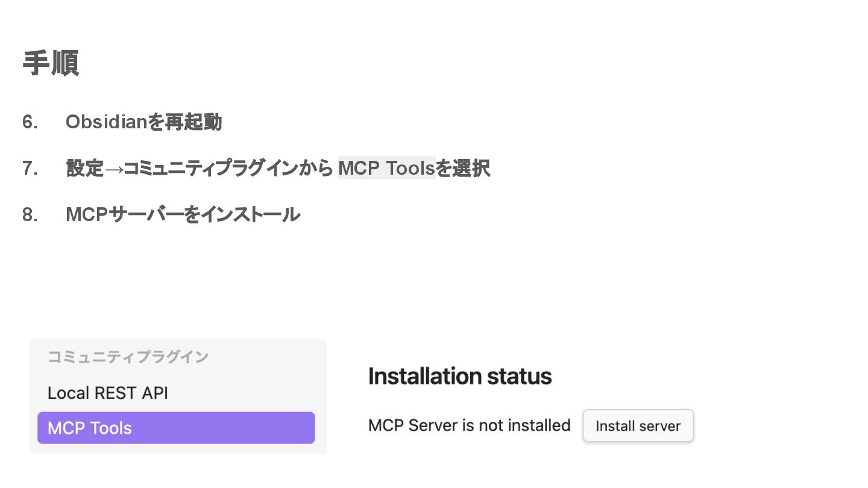Click the Installation status heading
Viewport: 868px width, 488px height.
coord(460,376)
